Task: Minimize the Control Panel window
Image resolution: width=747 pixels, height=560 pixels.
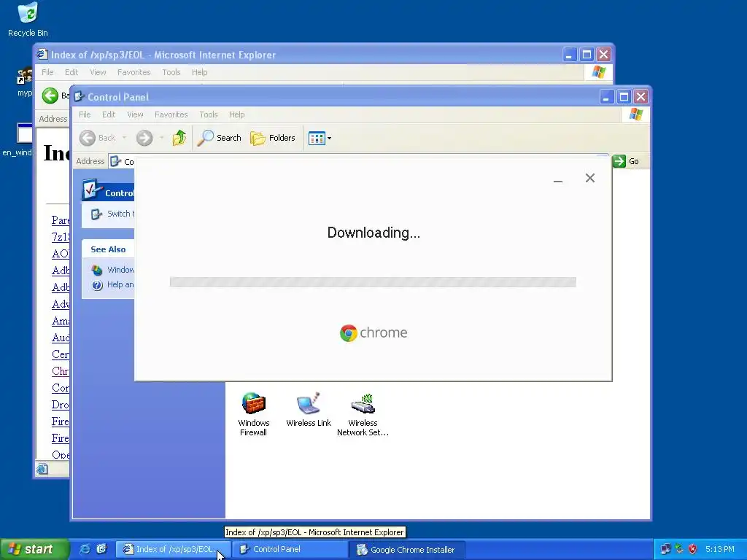Action: [x=606, y=97]
